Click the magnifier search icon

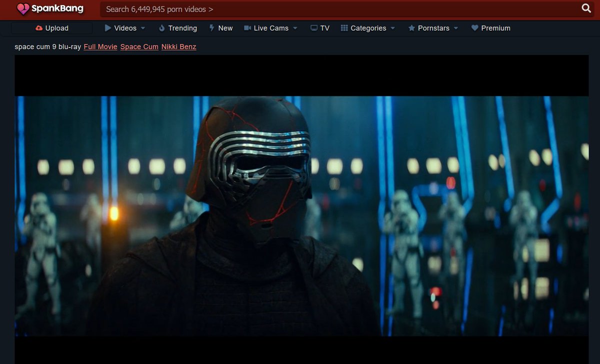coord(586,8)
